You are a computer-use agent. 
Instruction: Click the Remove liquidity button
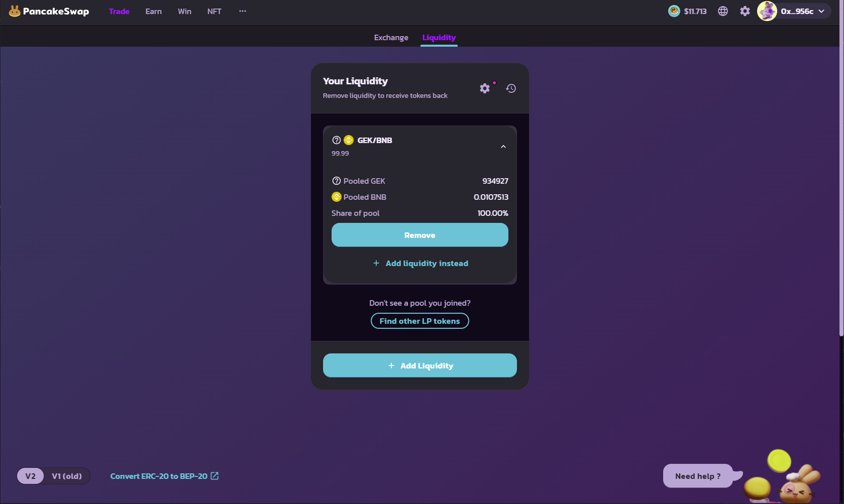[420, 235]
